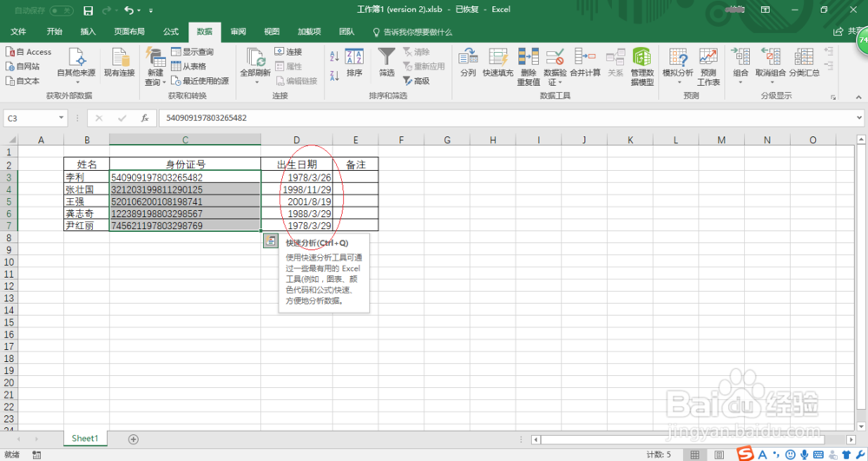Viewport: 868px width, 461px height.
Task: Click 从表格 button
Action: point(188,66)
